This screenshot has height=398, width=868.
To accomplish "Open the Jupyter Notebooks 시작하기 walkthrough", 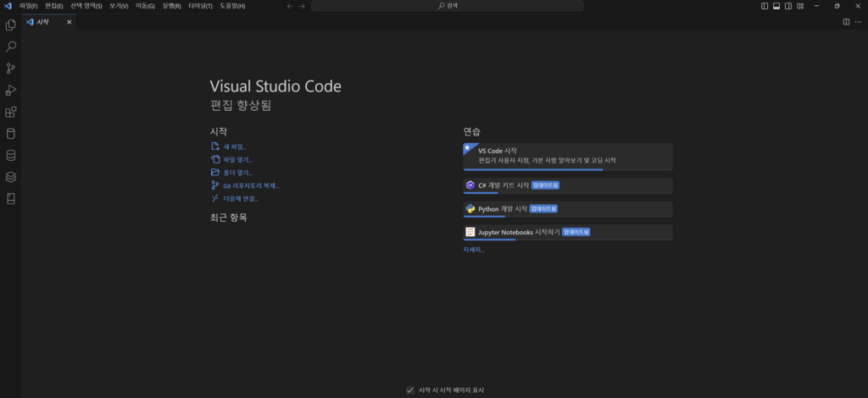I will tap(568, 233).
